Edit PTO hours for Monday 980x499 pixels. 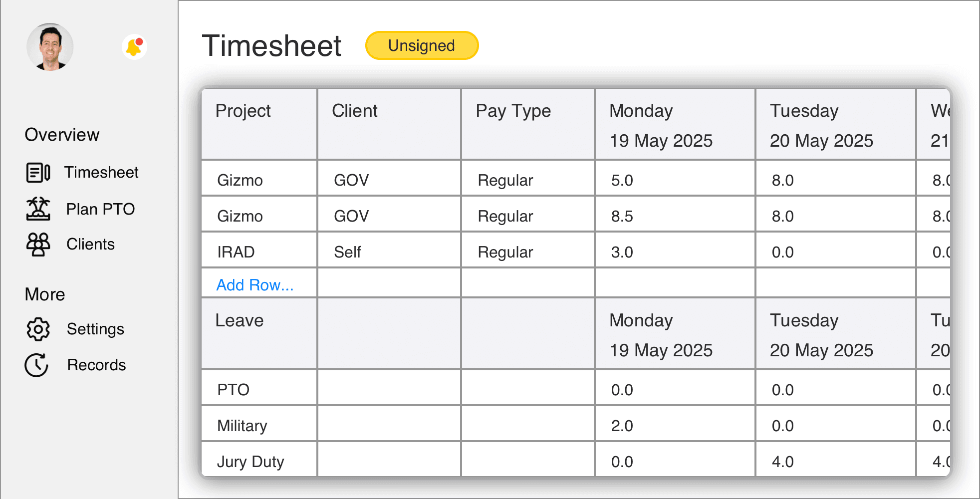(674, 390)
